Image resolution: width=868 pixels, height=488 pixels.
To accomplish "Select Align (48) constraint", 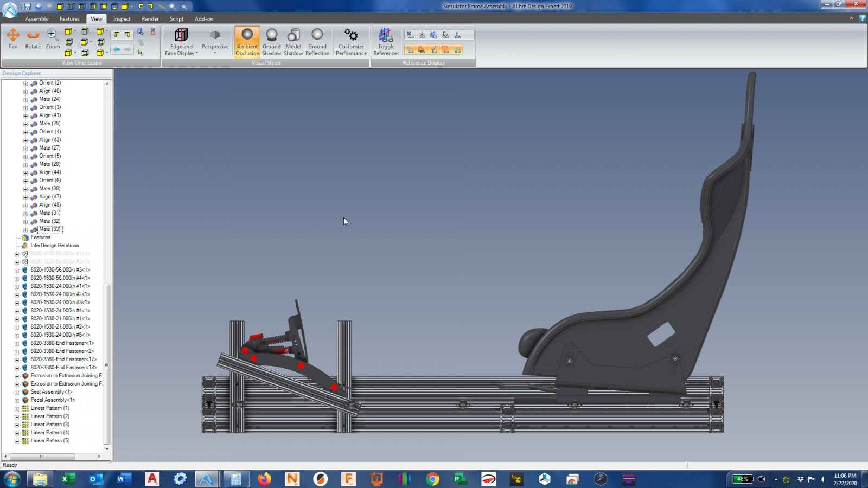I will coord(50,205).
